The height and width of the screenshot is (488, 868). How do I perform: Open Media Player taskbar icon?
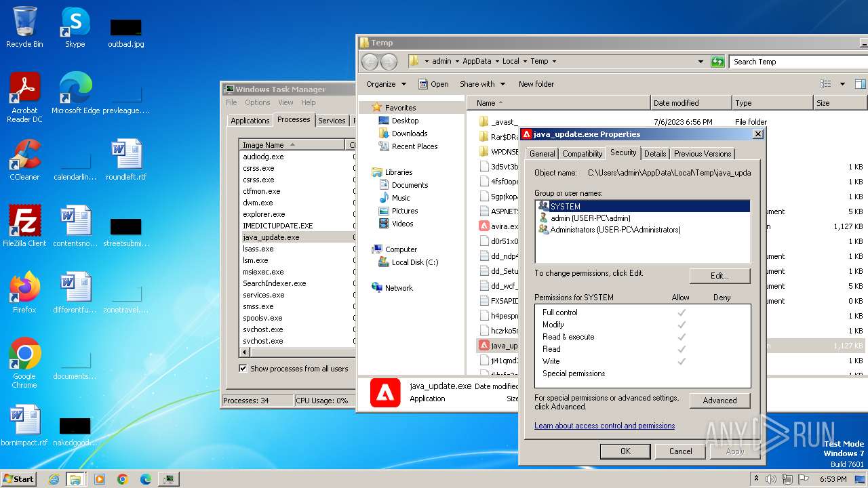coord(100,479)
